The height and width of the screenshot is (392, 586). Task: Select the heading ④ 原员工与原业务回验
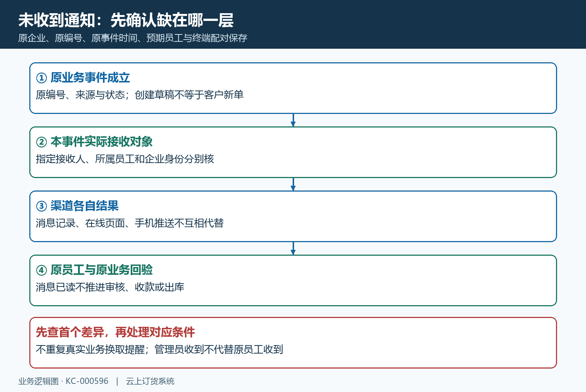point(94,270)
